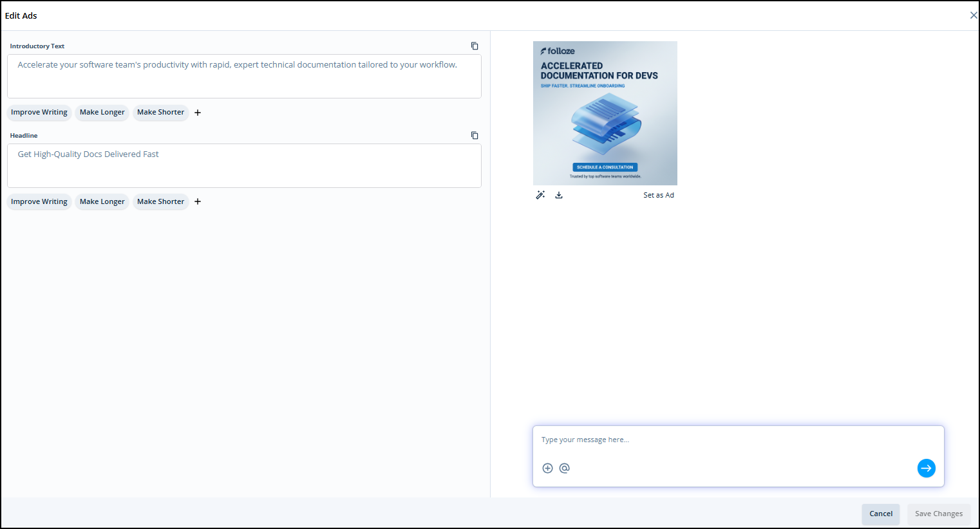Click Set as Ad link

click(658, 196)
